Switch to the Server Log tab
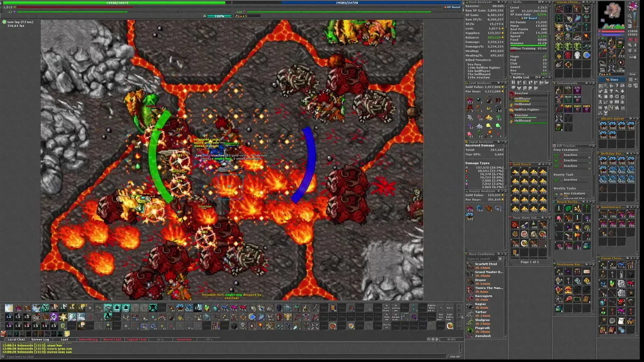 tap(40, 339)
